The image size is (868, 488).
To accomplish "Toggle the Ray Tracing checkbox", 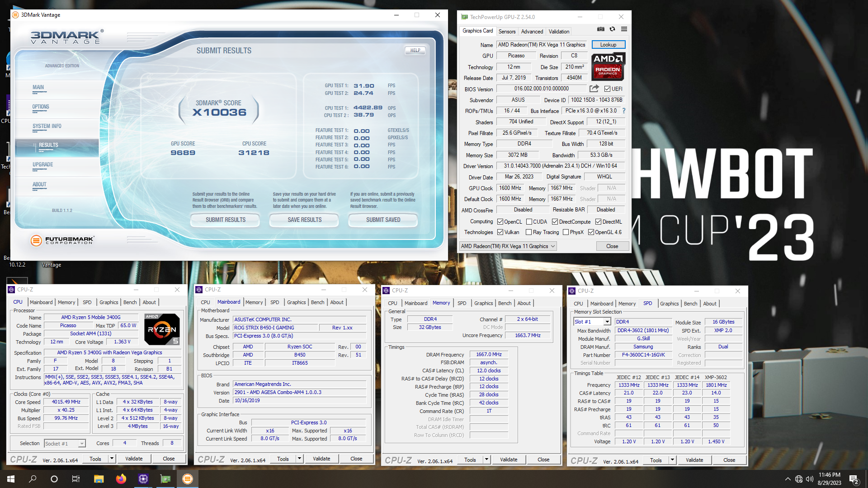I will click(x=528, y=232).
